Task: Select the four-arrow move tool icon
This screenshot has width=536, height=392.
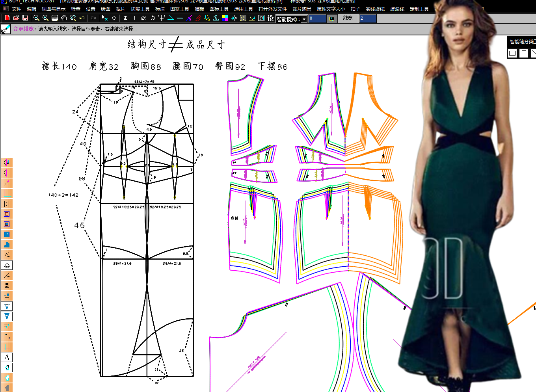Action: tap(114, 18)
